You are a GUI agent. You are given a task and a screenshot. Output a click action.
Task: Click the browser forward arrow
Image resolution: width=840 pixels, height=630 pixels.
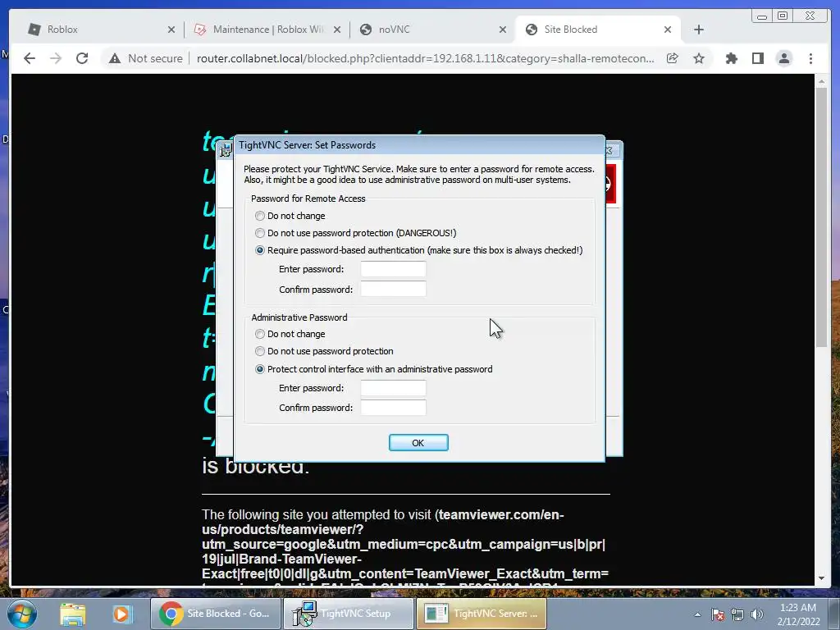point(56,58)
